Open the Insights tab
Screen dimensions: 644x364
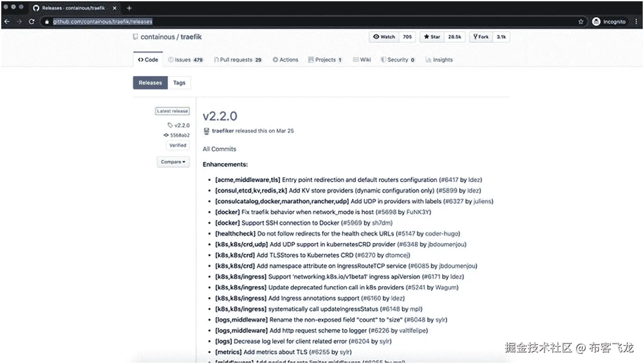439,60
